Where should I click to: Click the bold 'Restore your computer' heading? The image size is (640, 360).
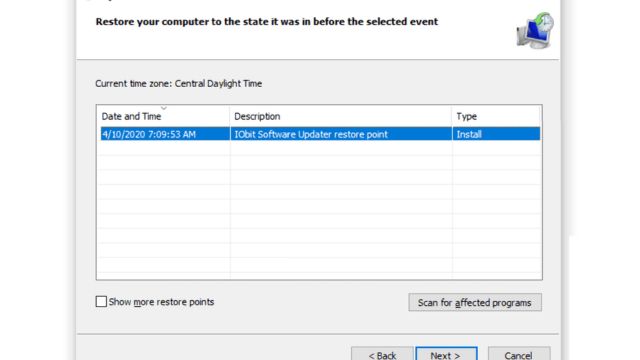(x=267, y=22)
